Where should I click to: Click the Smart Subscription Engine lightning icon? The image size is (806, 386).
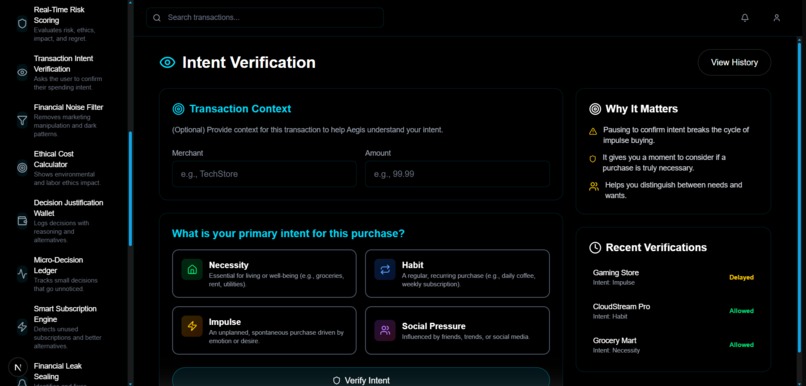(x=22, y=327)
